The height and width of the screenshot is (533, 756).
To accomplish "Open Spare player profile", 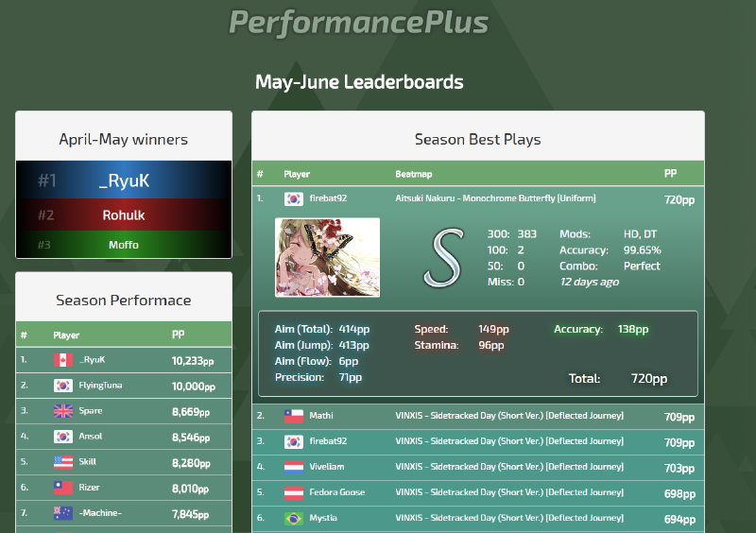I will click(x=90, y=411).
